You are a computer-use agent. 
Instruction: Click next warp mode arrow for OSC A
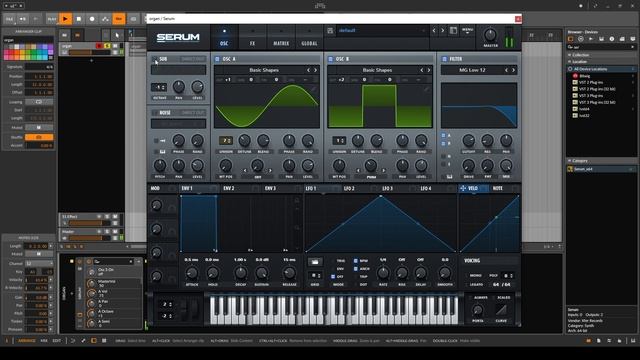[x=270, y=170]
